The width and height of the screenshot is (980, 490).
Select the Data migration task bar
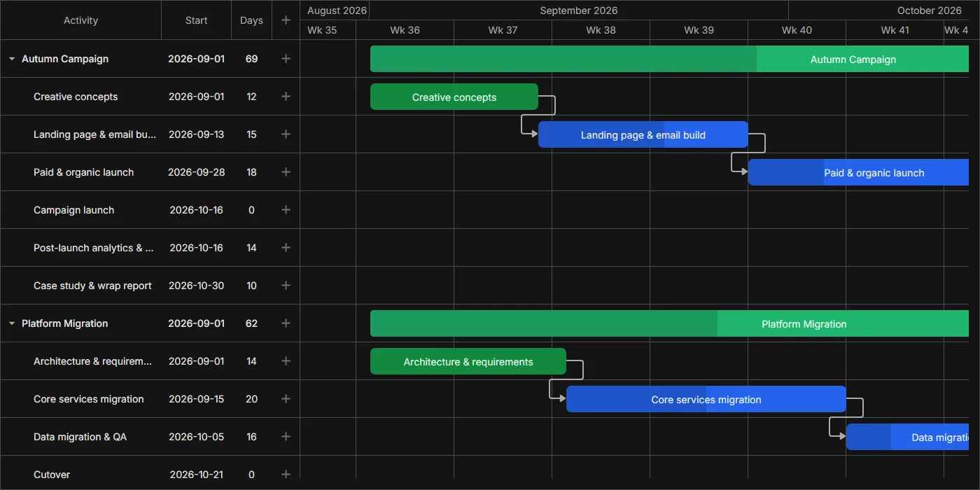click(x=907, y=437)
